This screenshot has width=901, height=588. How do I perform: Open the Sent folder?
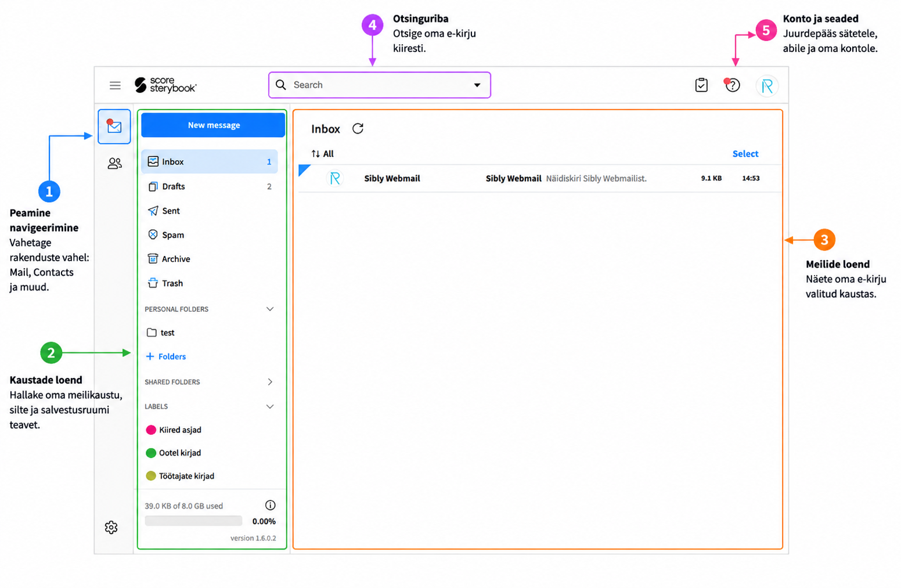[x=209, y=211]
